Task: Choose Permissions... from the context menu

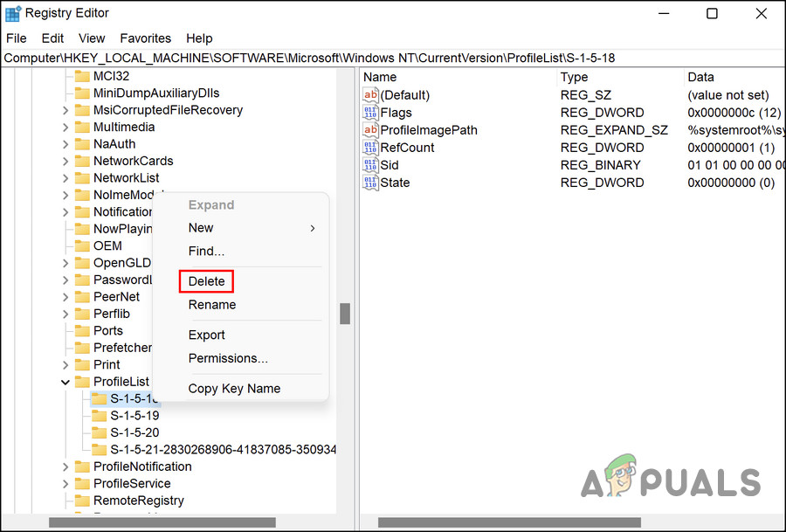Action: [228, 358]
